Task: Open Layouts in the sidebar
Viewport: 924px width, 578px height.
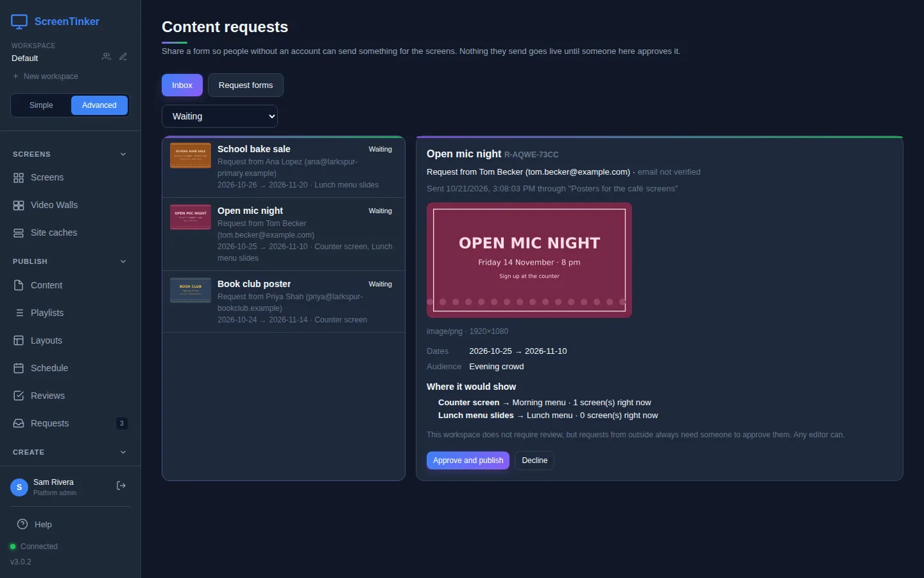Action: (70, 340)
